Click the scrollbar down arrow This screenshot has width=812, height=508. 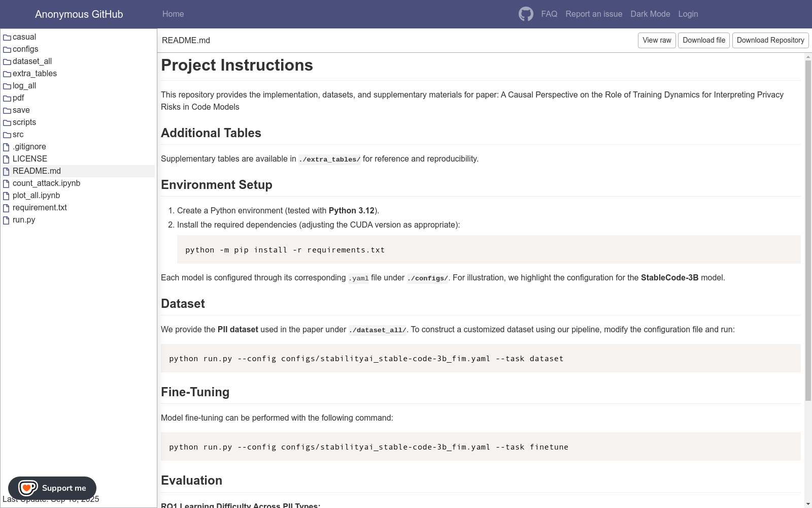808,504
